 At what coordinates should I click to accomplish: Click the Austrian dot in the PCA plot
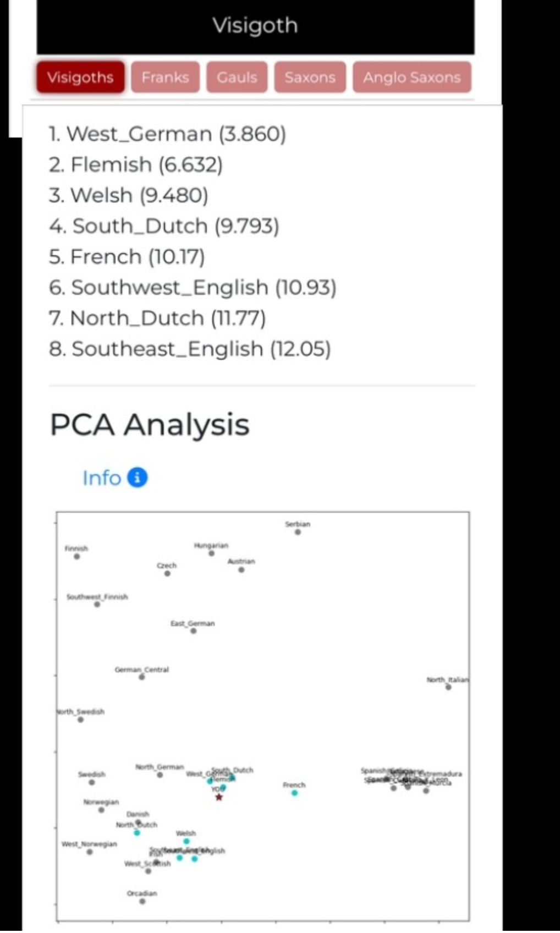click(241, 569)
